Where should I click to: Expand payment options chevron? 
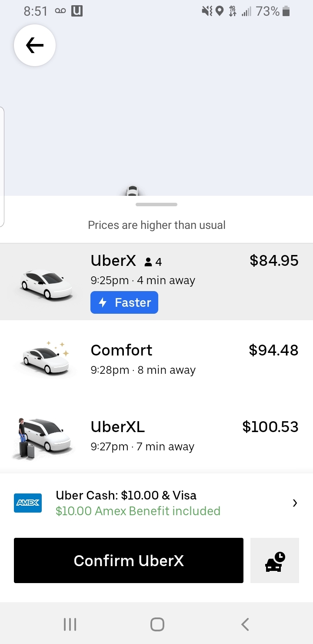coord(295,503)
